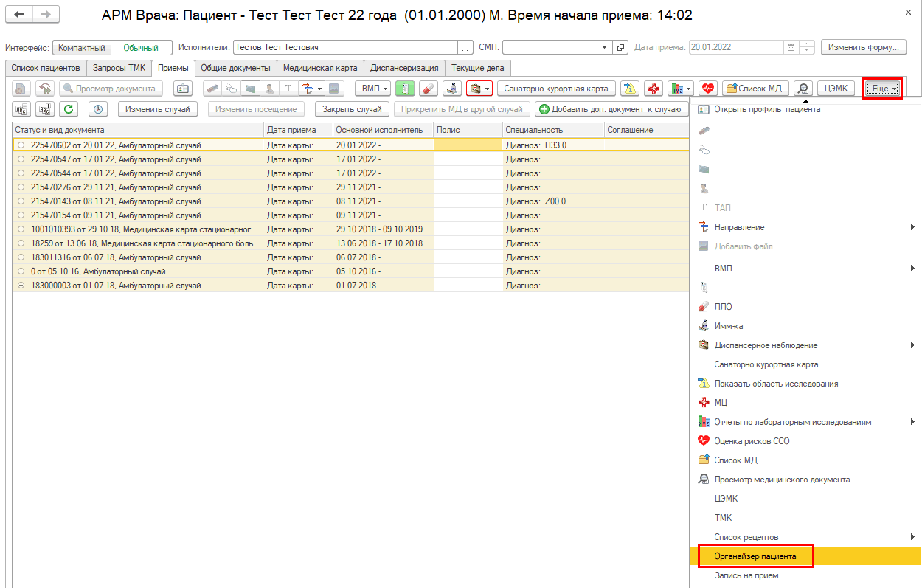
Task: Open the СМП field dropdown arrow
Action: 605,47
